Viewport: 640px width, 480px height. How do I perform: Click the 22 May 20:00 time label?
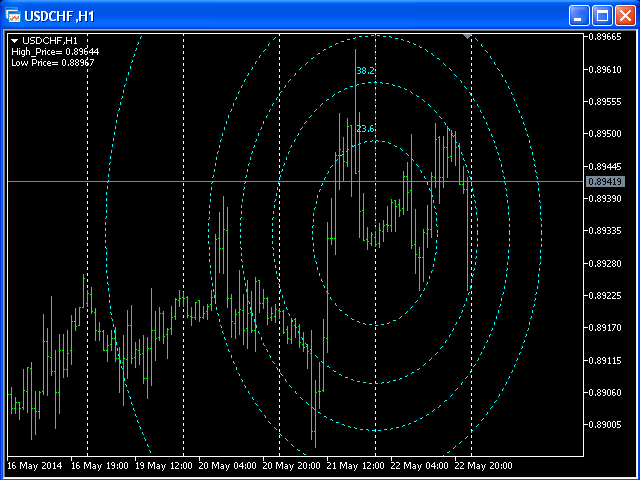pyautogui.click(x=483, y=466)
